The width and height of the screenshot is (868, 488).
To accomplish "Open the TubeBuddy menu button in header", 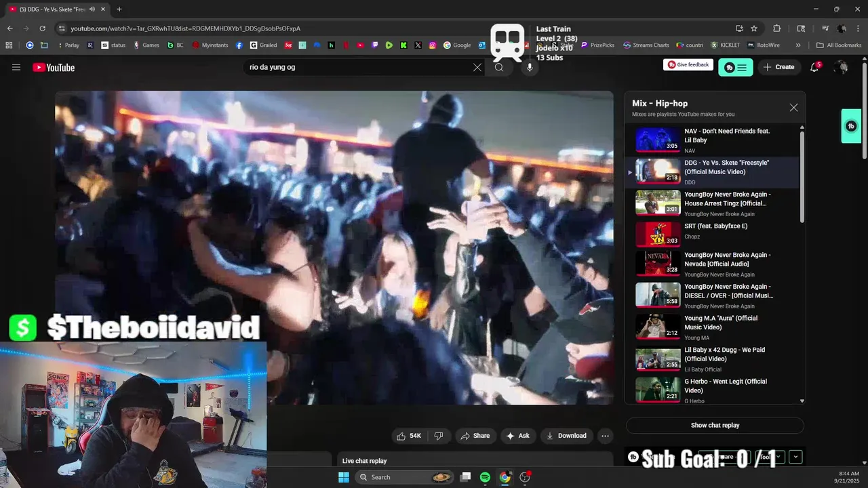I will click(736, 67).
